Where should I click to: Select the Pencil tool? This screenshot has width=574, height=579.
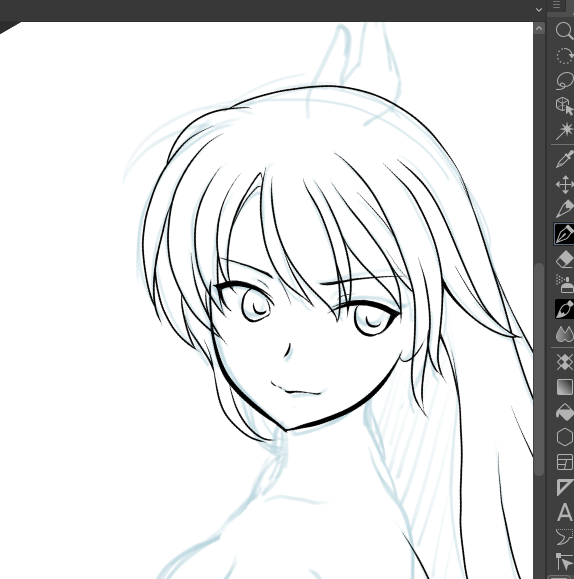click(x=565, y=209)
